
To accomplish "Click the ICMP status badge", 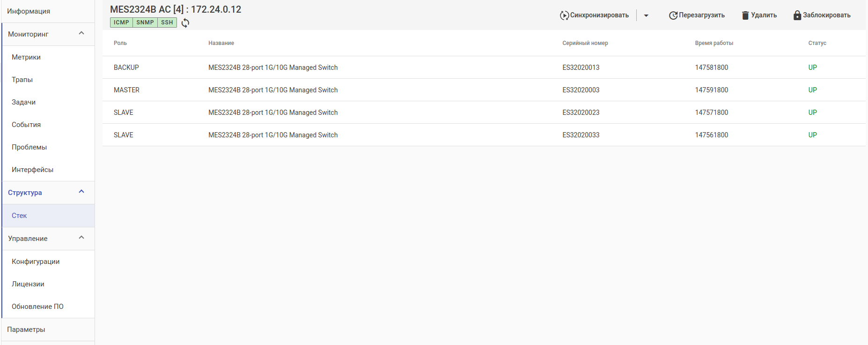I will (121, 22).
